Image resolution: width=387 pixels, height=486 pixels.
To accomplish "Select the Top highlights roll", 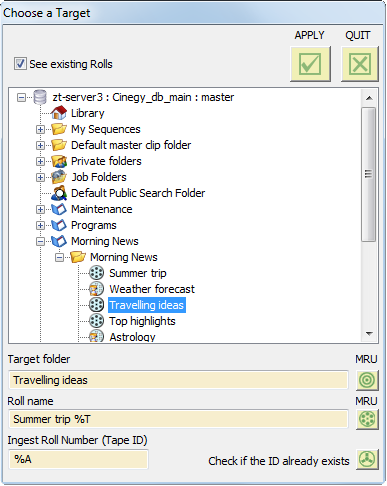I will click(x=142, y=321).
